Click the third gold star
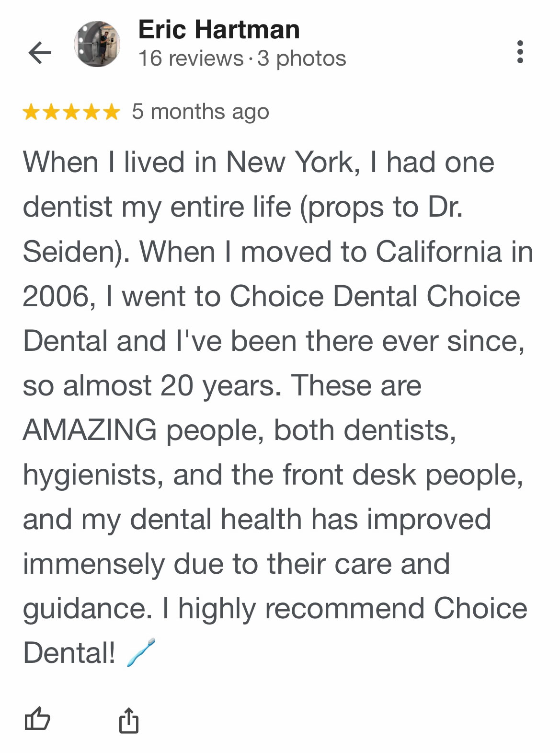 pyautogui.click(x=71, y=112)
